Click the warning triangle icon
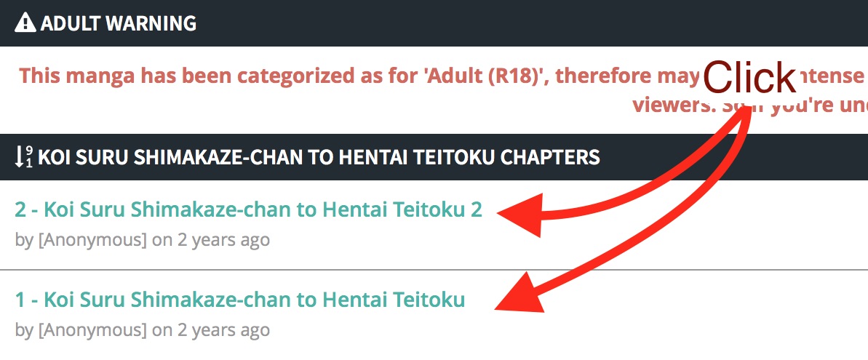 tap(25, 23)
